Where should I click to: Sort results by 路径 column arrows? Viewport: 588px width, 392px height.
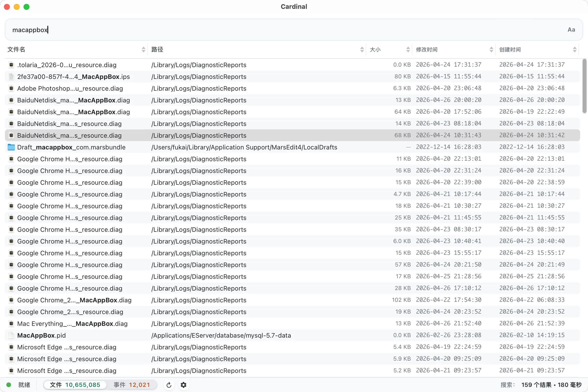click(362, 49)
